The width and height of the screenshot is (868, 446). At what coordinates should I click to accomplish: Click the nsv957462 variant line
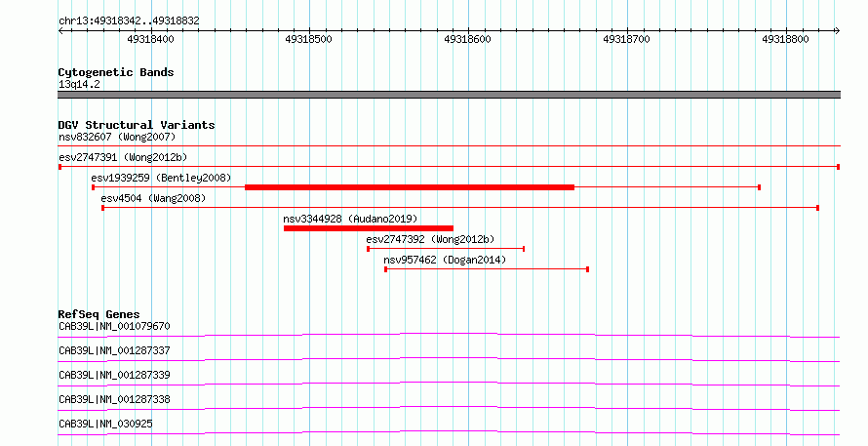tap(487, 269)
